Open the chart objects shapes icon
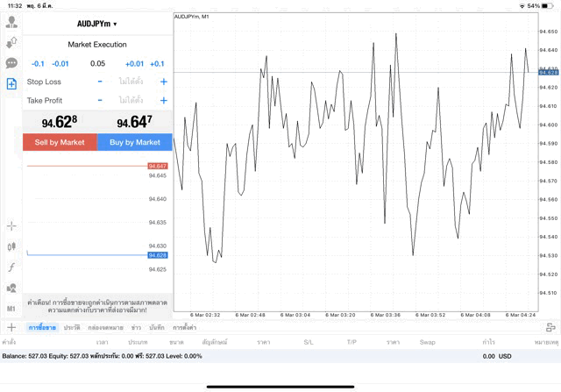 pyautogui.click(x=11, y=288)
